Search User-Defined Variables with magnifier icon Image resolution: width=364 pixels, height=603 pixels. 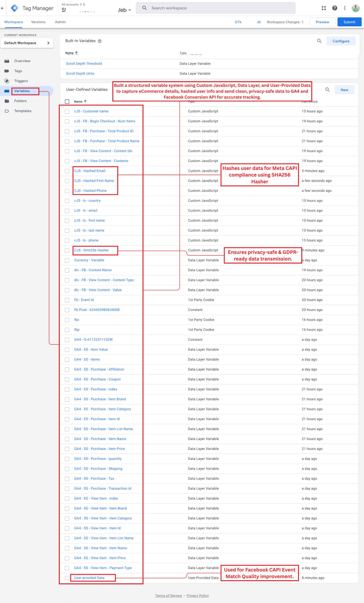327,90
